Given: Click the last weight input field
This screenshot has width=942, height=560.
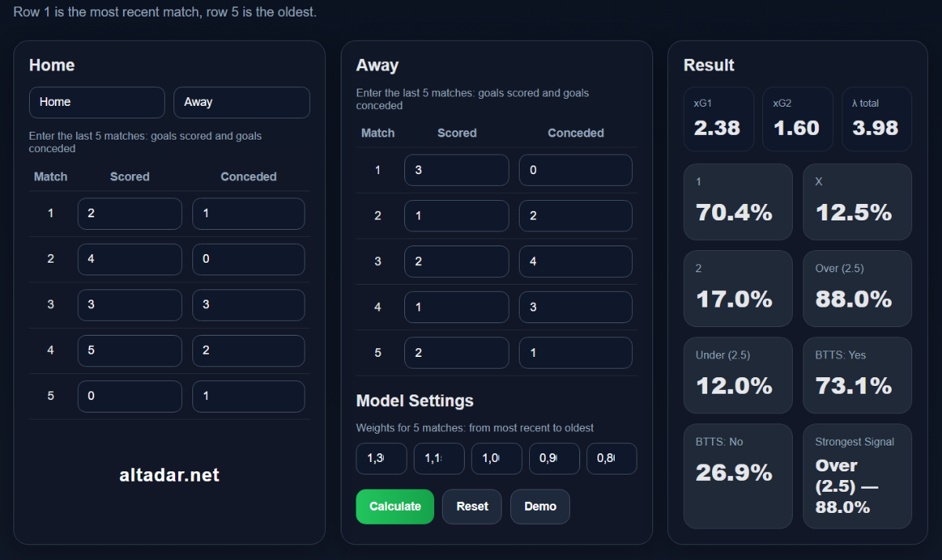Looking at the screenshot, I should tap(612, 459).
